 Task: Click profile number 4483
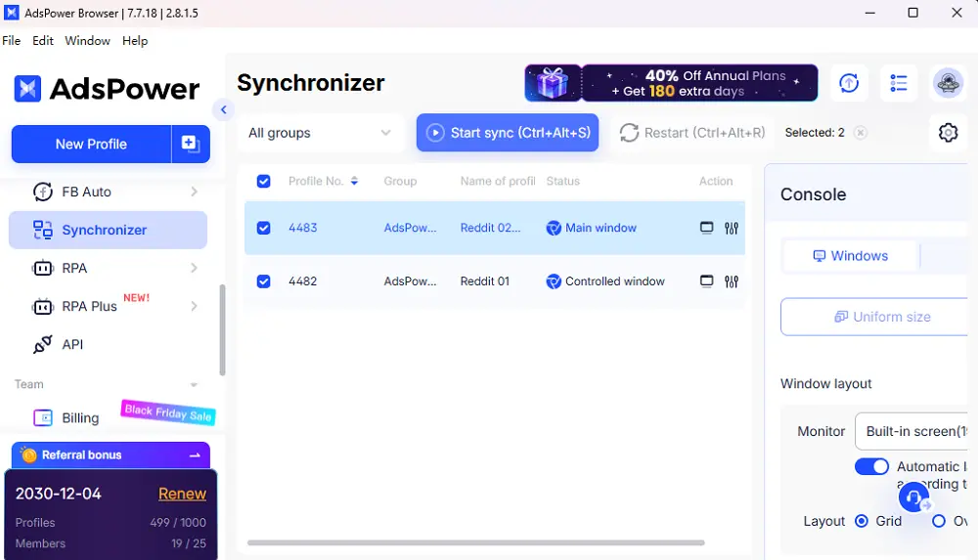coord(302,228)
